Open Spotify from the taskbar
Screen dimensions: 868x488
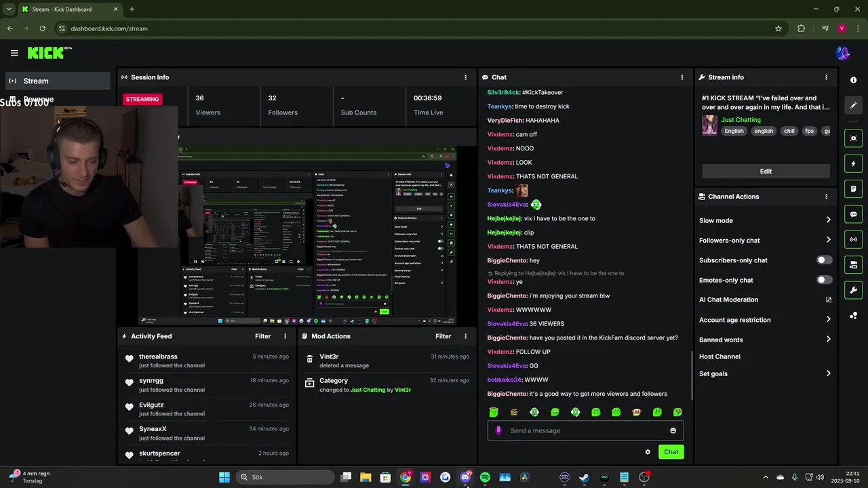(485, 477)
